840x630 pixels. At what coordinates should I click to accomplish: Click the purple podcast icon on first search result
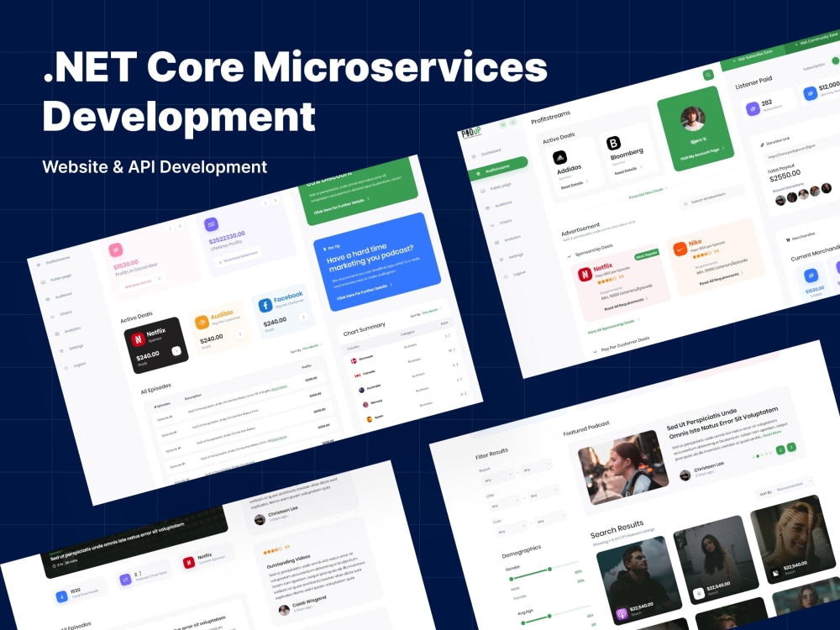click(622, 614)
